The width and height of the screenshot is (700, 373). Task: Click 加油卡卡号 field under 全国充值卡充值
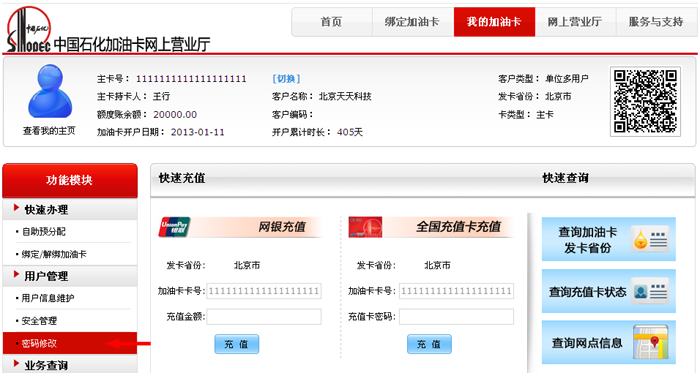tap(456, 291)
